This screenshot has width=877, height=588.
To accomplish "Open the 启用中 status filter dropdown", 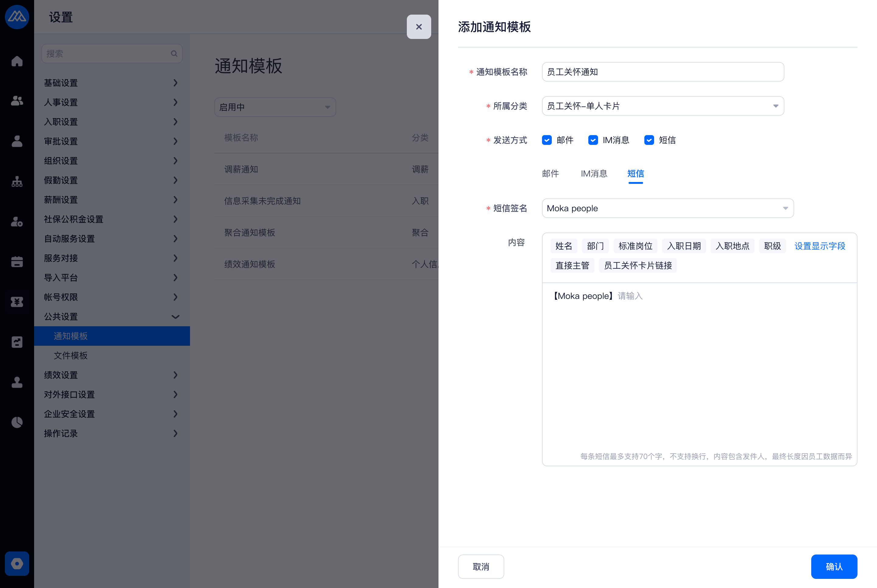I will click(x=275, y=107).
